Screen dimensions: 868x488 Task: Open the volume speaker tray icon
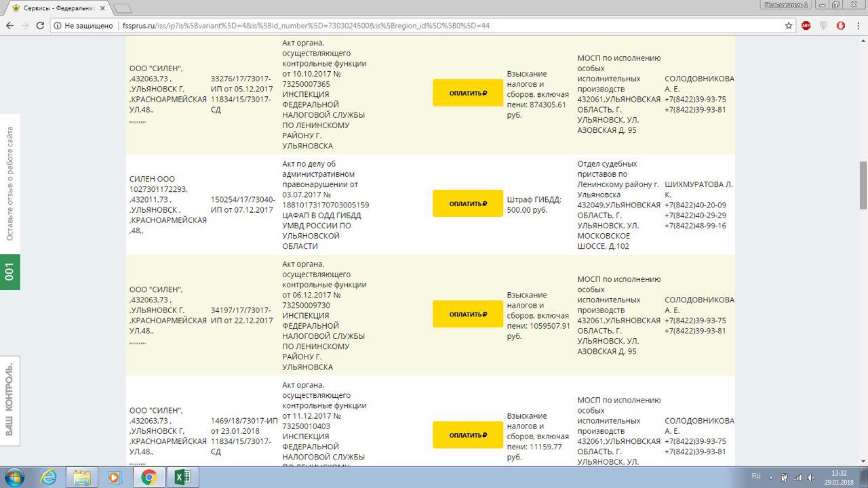(x=810, y=477)
